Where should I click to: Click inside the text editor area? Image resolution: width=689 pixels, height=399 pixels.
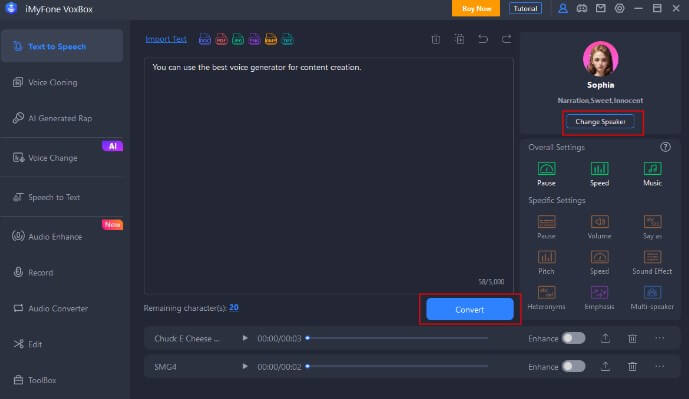329,176
